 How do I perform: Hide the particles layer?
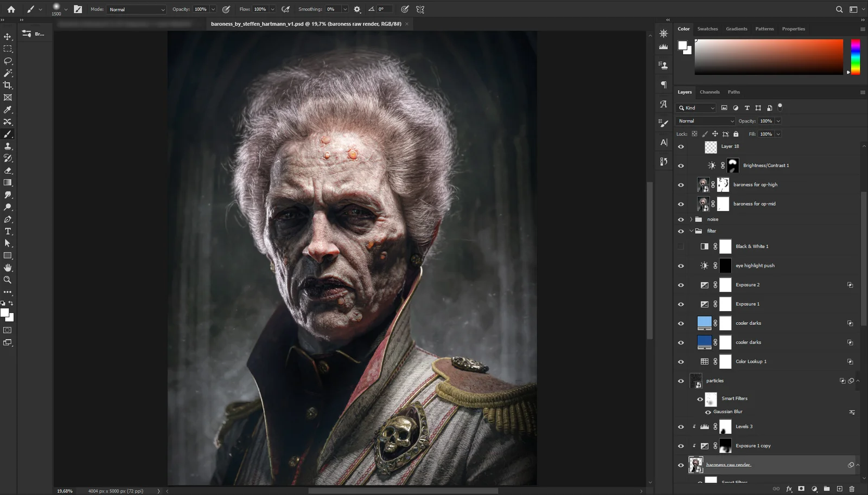click(x=681, y=381)
